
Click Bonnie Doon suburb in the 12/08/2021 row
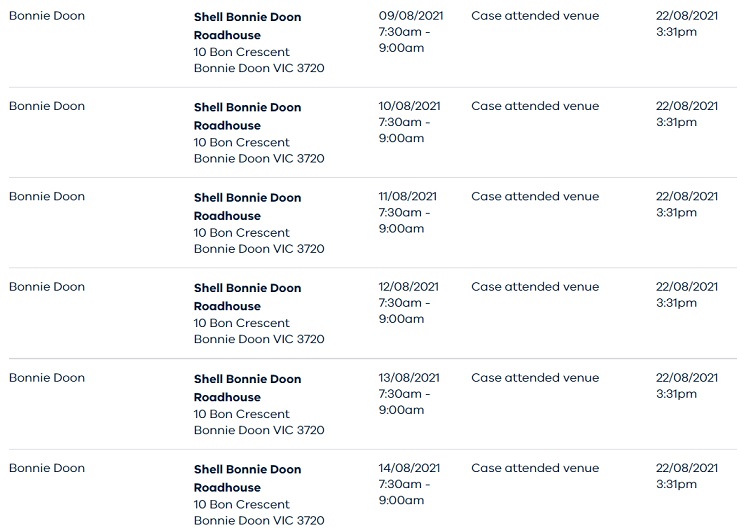coord(47,286)
